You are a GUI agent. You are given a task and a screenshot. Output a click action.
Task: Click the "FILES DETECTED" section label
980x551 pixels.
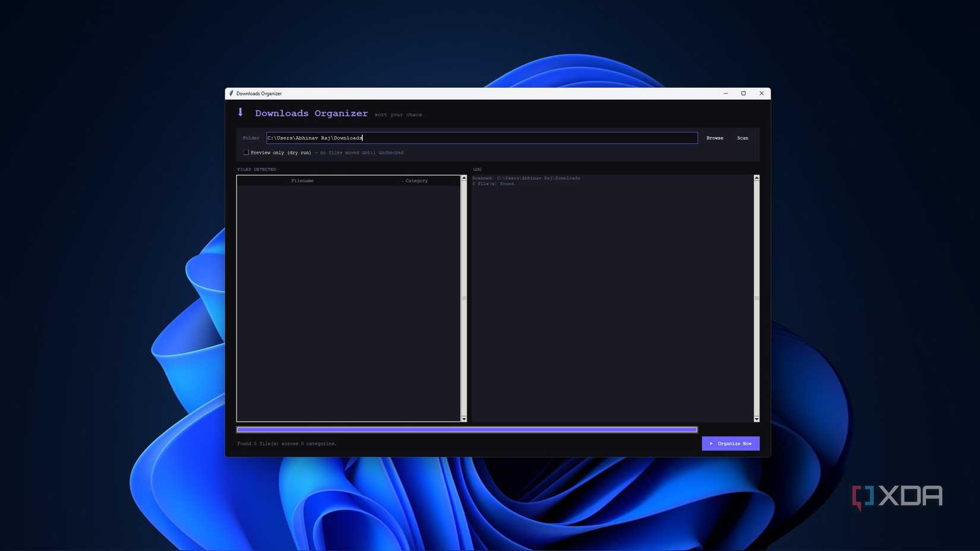pyautogui.click(x=257, y=169)
